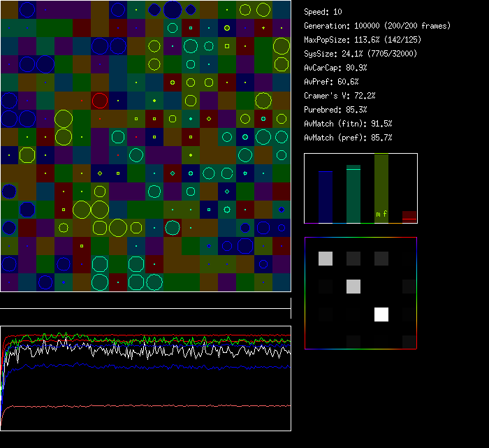Click the brightest white square in the matrix
Viewport: 489px width, 448px height.
tap(381, 314)
